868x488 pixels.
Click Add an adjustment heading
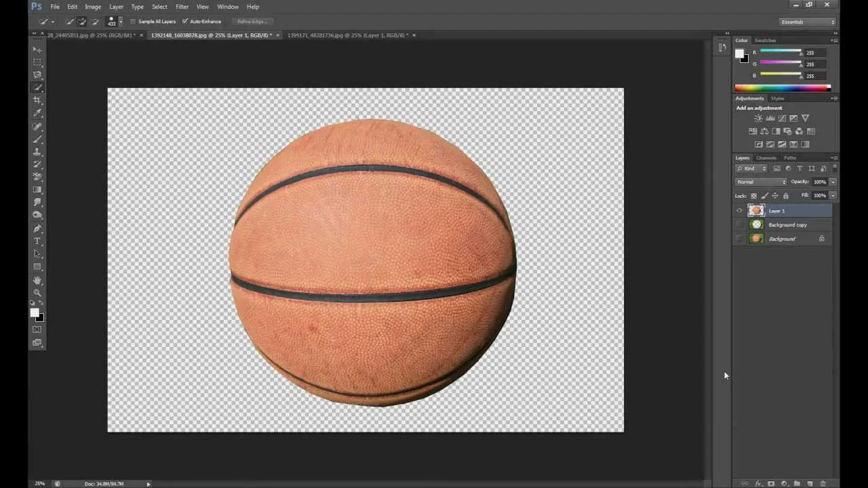(758, 108)
